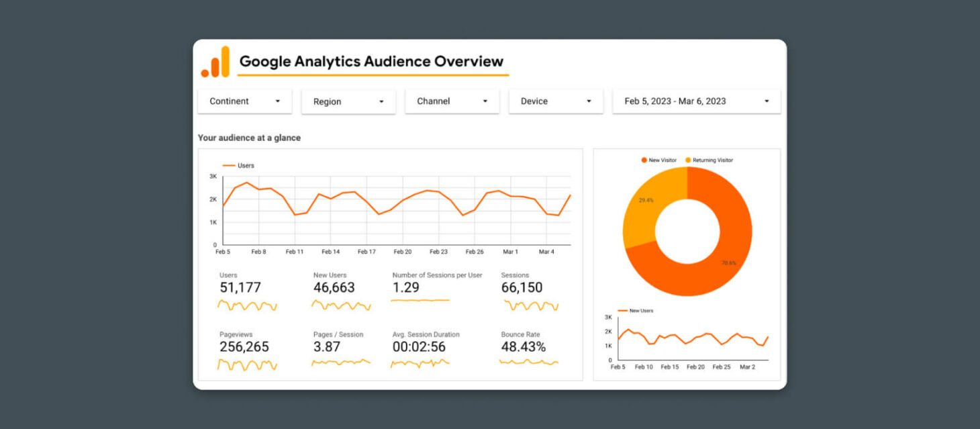Screen dimensions: 980x429
Task: Click the Returning Visitor legend dot
Action: (x=688, y=160)
